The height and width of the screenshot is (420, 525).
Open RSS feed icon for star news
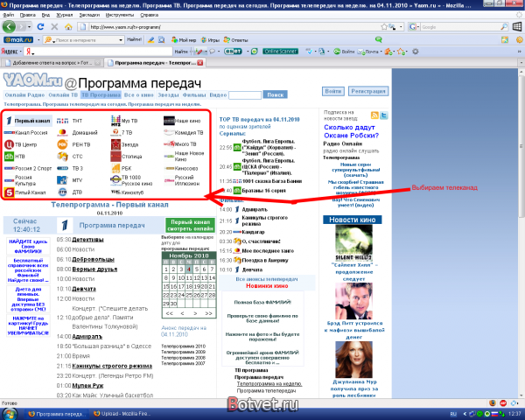(374, 115)
